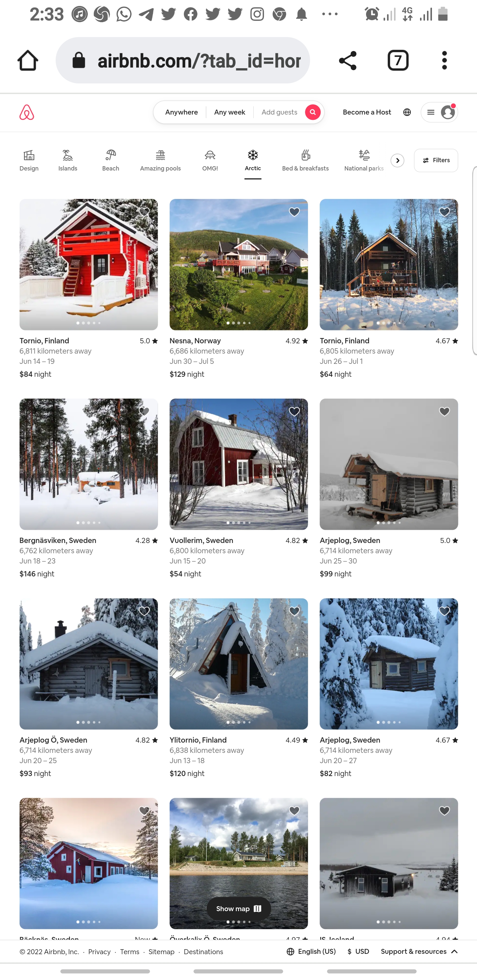Show more categories with right chevron
This screenshot has width=477, height=980.
pyautogui.click(x=397, y=161)
